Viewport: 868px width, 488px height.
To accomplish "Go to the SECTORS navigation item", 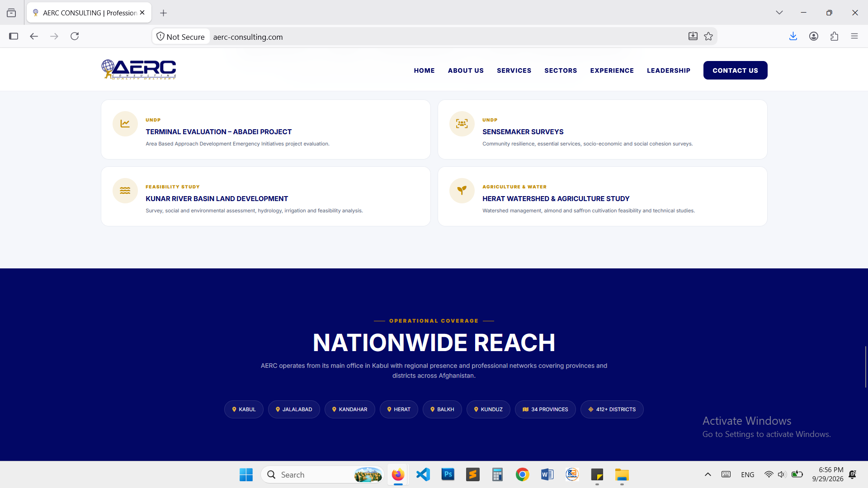I will tap(561, 70).
